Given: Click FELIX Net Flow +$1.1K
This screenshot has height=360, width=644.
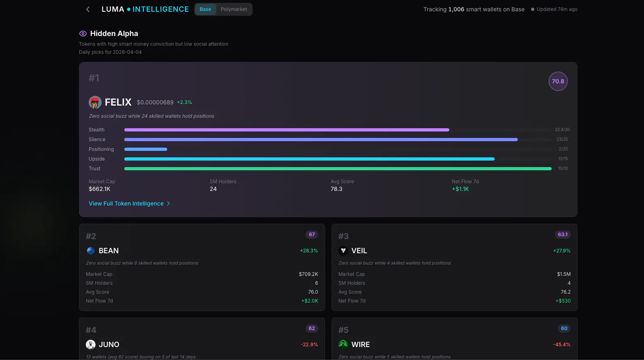Looking at the screenshot, I should pos(460,189).
